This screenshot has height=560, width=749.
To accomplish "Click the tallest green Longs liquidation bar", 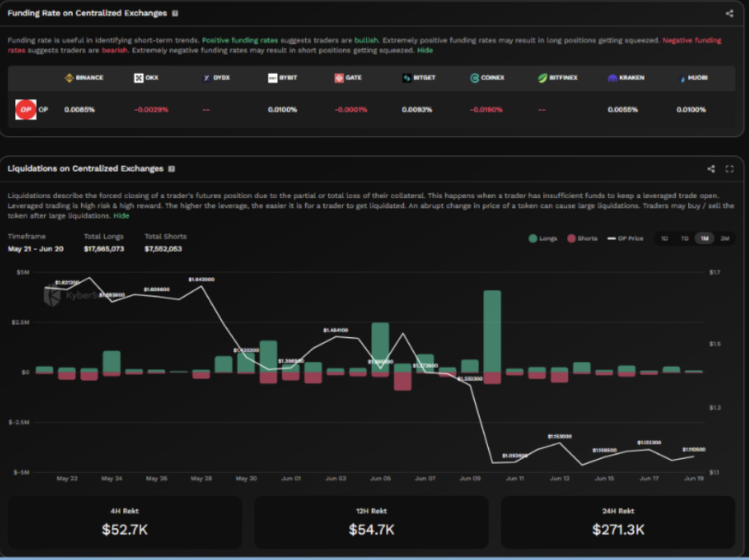I will 492,330.
